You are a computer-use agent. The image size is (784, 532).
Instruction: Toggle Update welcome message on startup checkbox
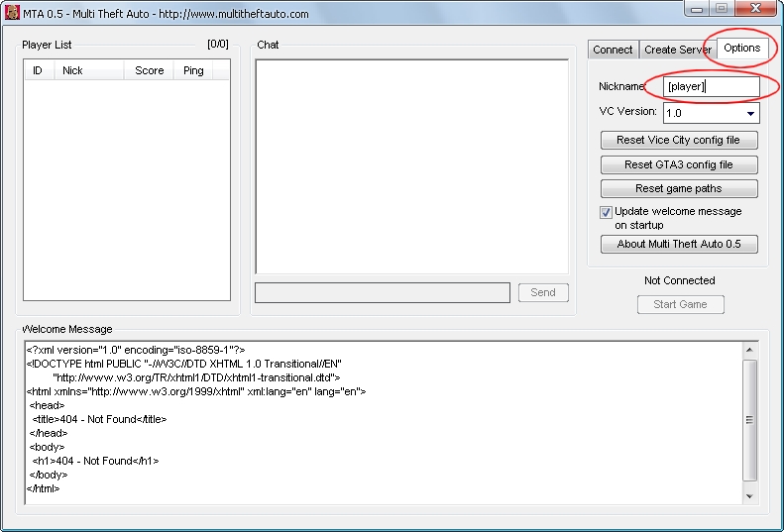[x=606, y=212]
